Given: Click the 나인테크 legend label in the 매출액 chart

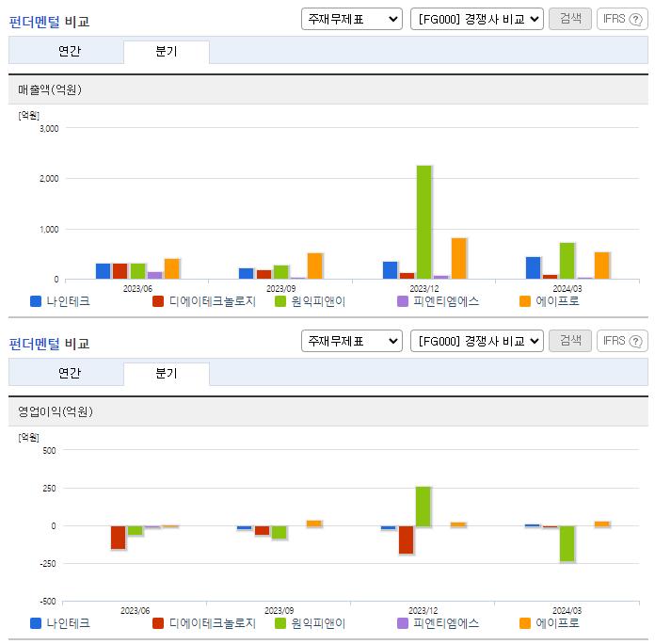Looking at the screenshot, I should [68, 301].
